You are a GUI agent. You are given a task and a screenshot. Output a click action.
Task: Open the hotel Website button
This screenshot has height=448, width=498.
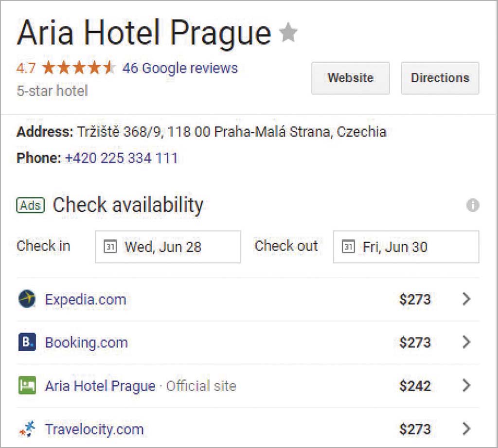pyautogui.click(x=350, y=78)
